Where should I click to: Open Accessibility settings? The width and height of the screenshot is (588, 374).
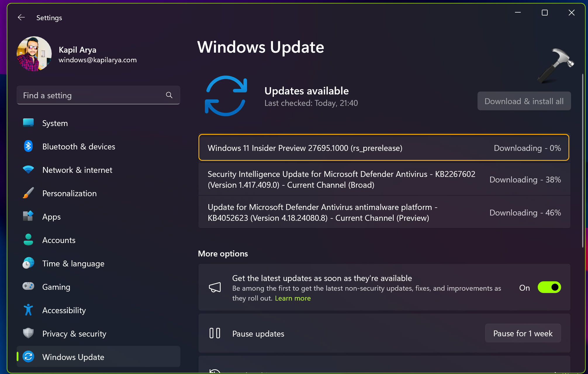point(98,310)
